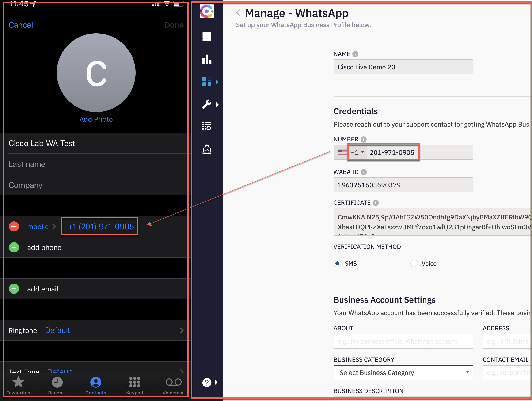Open the +1 country code dropdown

(357, 152)
